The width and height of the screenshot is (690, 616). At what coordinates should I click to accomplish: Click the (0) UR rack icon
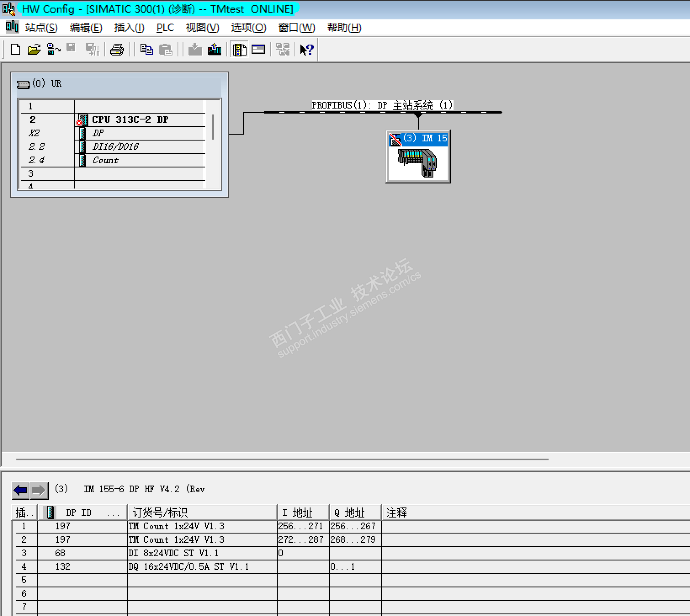coord(23,84)
